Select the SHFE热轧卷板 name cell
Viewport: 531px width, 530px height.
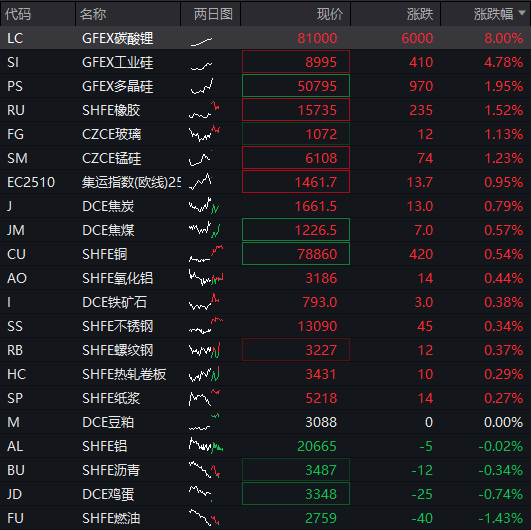click(124, 375)
